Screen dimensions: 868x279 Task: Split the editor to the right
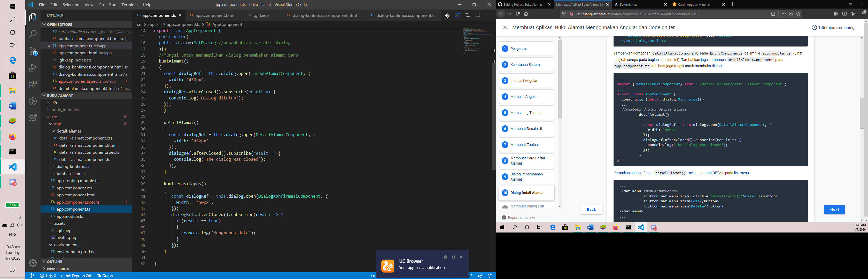pyautogui.click(x=478, y=15)
